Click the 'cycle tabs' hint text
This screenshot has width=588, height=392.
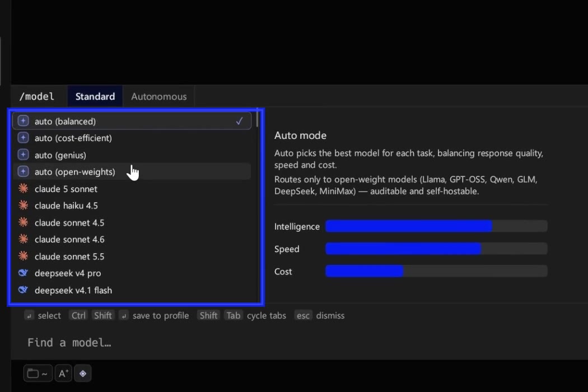pos(266,315)
